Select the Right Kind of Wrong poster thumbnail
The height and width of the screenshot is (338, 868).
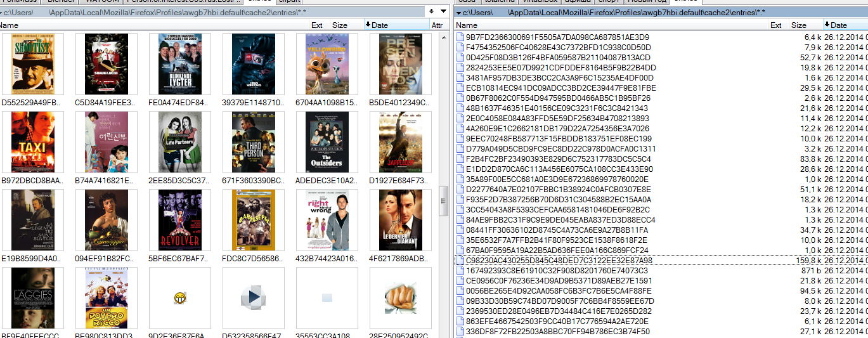coord(327,220)
